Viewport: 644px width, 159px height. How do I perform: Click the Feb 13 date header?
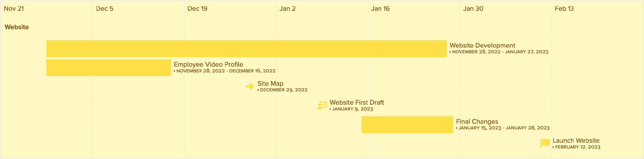564,9
